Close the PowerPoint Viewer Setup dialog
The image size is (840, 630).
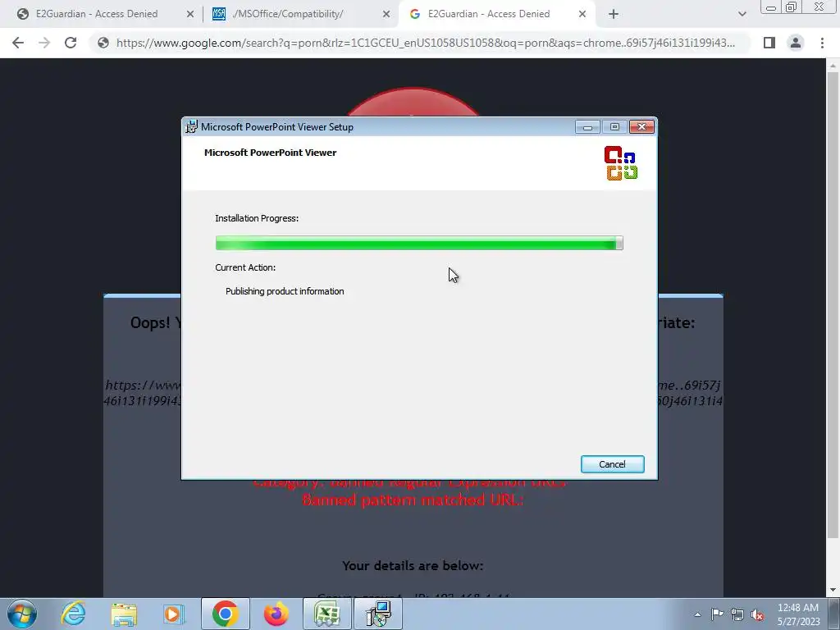(x=641, y=127)
